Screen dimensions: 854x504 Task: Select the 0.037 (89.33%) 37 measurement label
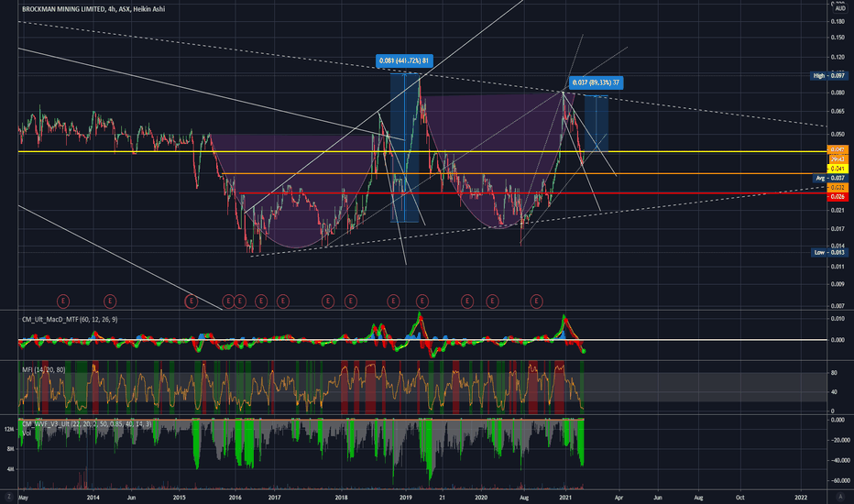click(596, 82)
